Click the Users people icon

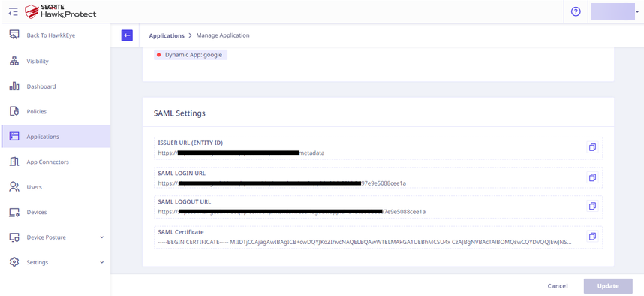tap(14, 187)
